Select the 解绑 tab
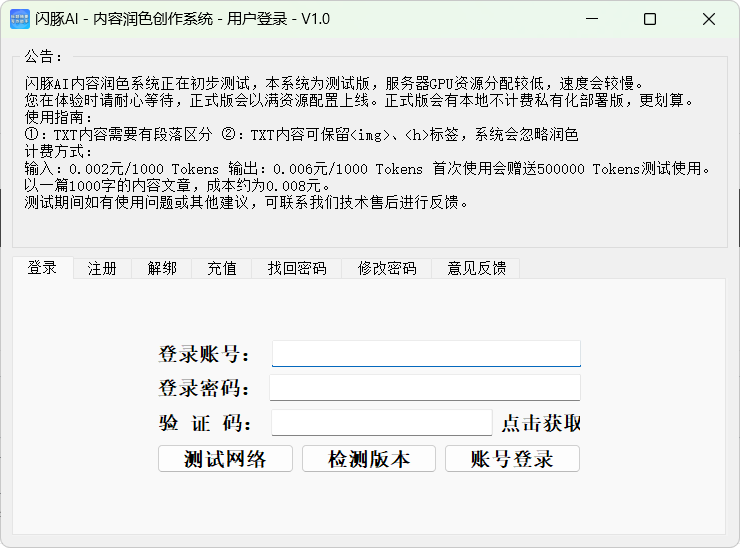The width and height of the screenshot is (740, 548). pyautogui.click(x=162, y=268)
